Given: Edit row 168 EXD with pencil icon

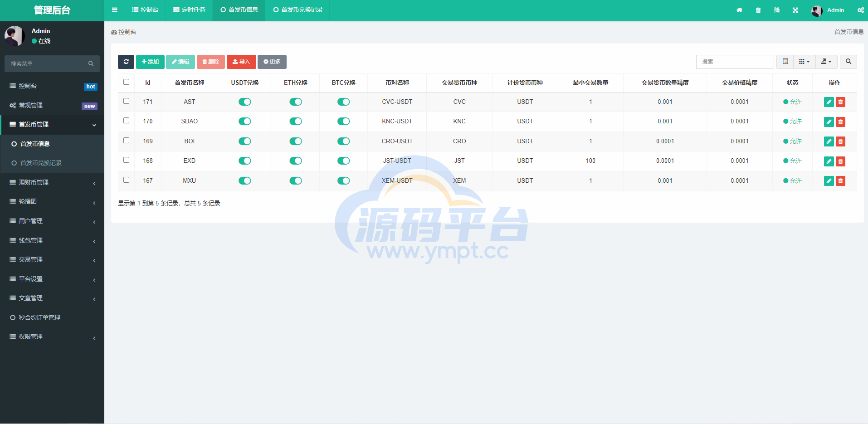Looking at the screenshot, I should [829, 161].
